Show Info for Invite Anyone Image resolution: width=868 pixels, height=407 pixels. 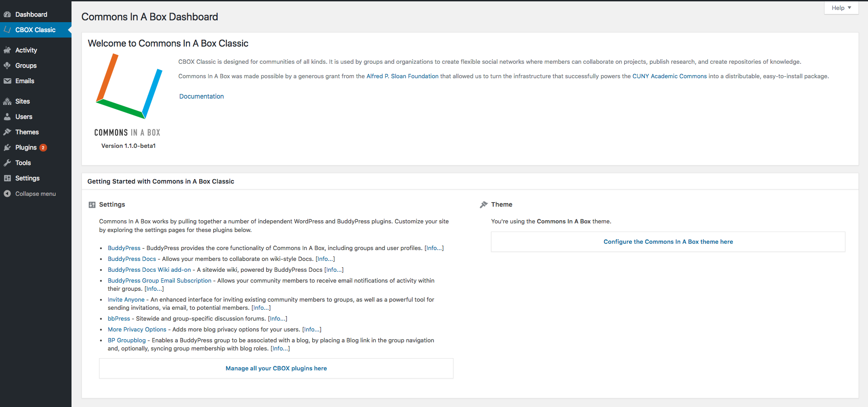261,308
